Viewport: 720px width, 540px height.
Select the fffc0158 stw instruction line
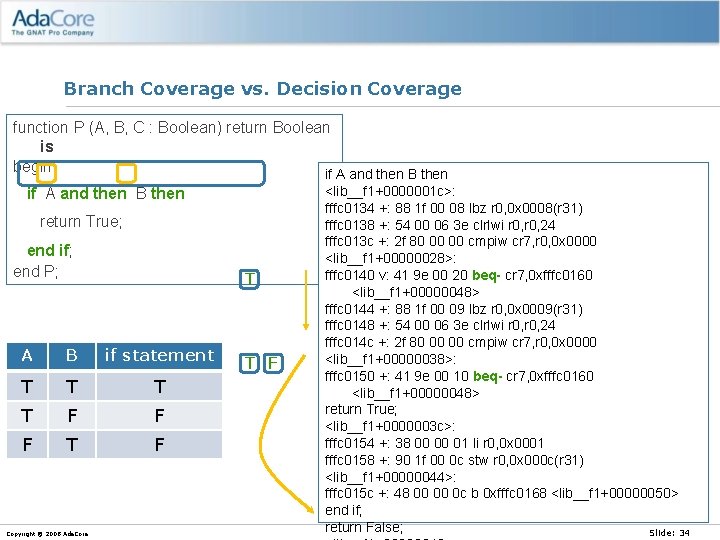[454, 460]
